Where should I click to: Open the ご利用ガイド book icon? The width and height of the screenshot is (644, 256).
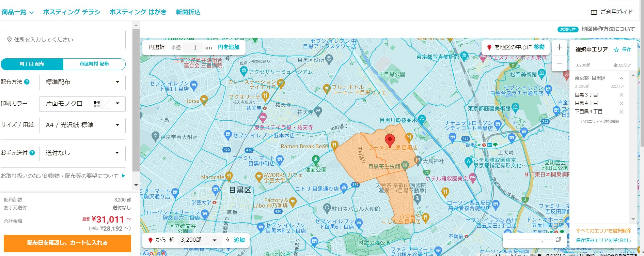[x=594, y=13]
